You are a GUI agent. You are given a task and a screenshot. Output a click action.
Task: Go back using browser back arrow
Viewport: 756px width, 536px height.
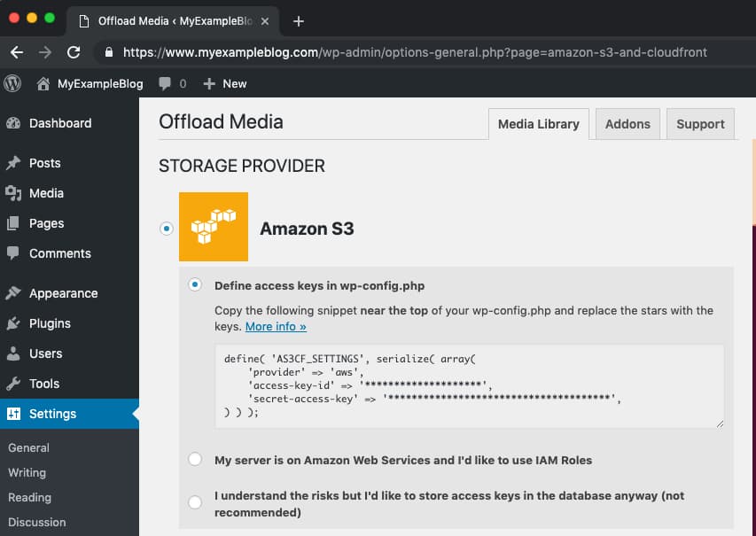pyautogui.click(x=17, y=52)
